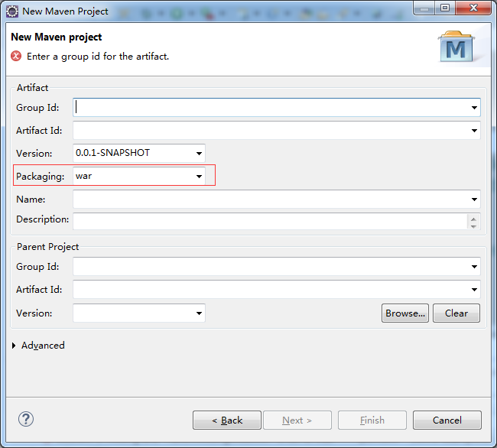Clear the parent project fields

point(456,313)
